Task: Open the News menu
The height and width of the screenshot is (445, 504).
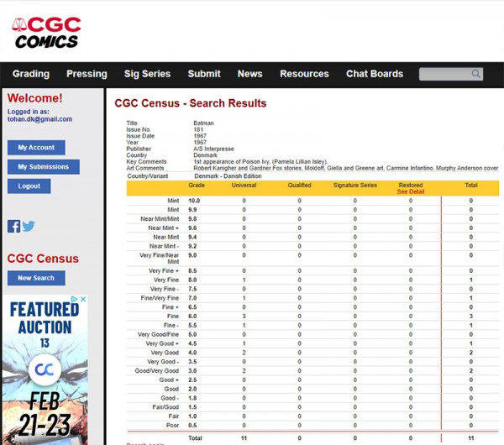Action: click(x=250, y=74)
